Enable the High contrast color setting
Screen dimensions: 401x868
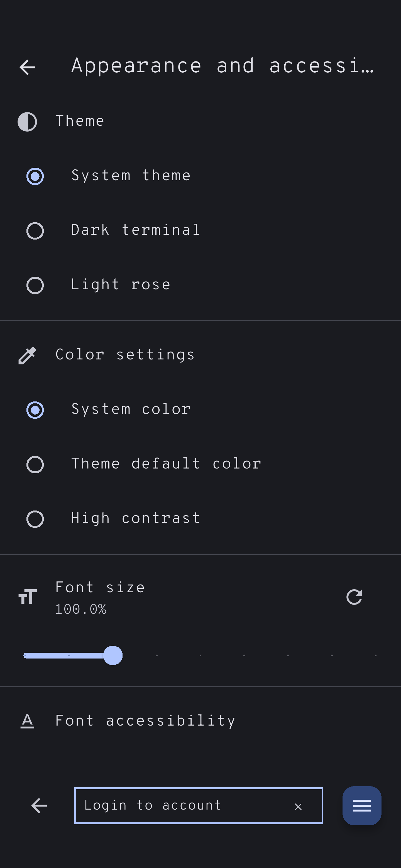point(35,519)
